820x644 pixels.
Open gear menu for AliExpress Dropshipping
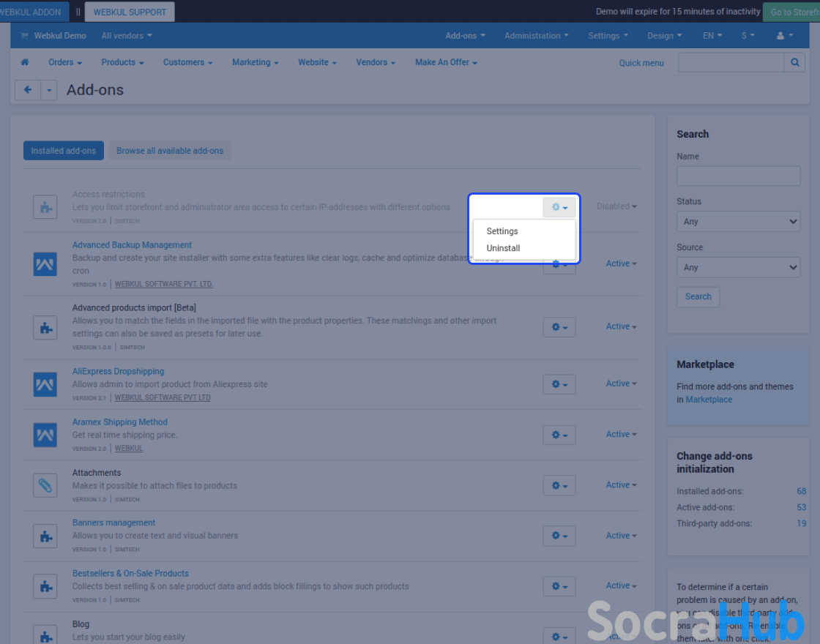[x=559, y=384]
